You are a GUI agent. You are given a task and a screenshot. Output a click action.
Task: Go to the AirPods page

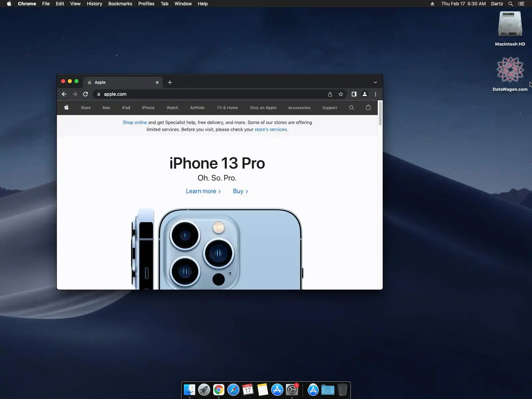point(197,108)
